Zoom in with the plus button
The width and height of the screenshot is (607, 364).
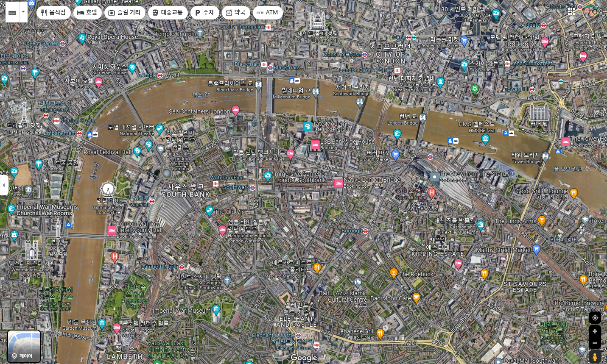pyautogui.click(x=595, y=331)
